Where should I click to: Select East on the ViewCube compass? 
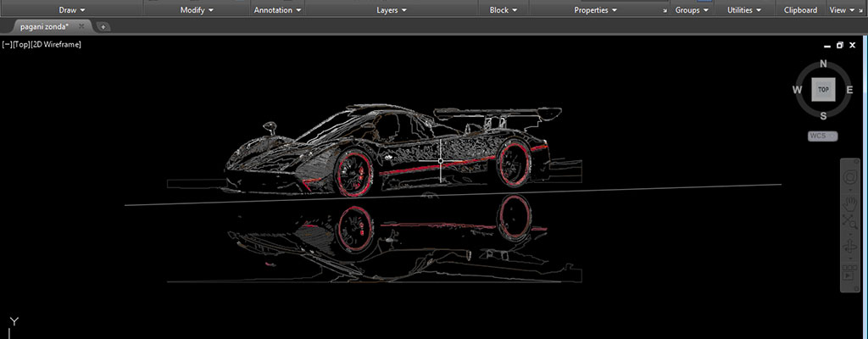click(x=849, y=90)
